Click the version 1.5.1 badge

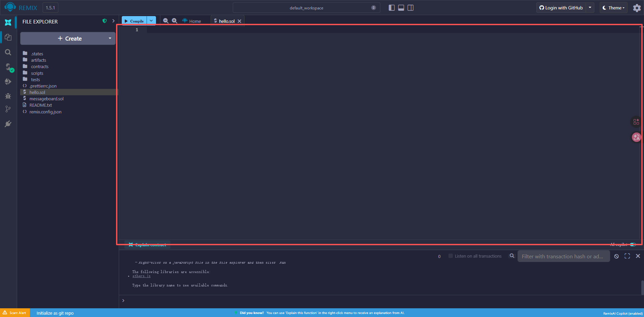(x=50, y=8)
